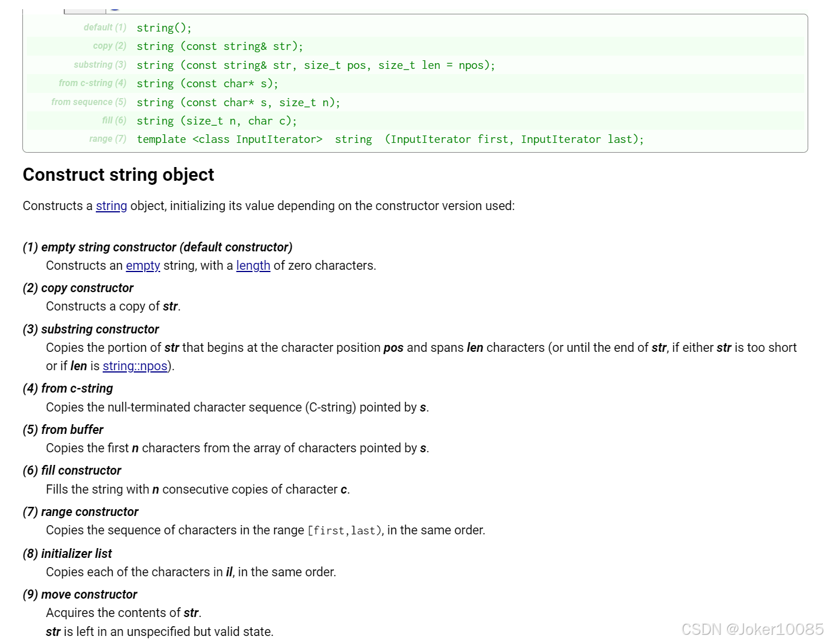
Task: Click the "fill (6)" prototype label
Action: [114, 121]
